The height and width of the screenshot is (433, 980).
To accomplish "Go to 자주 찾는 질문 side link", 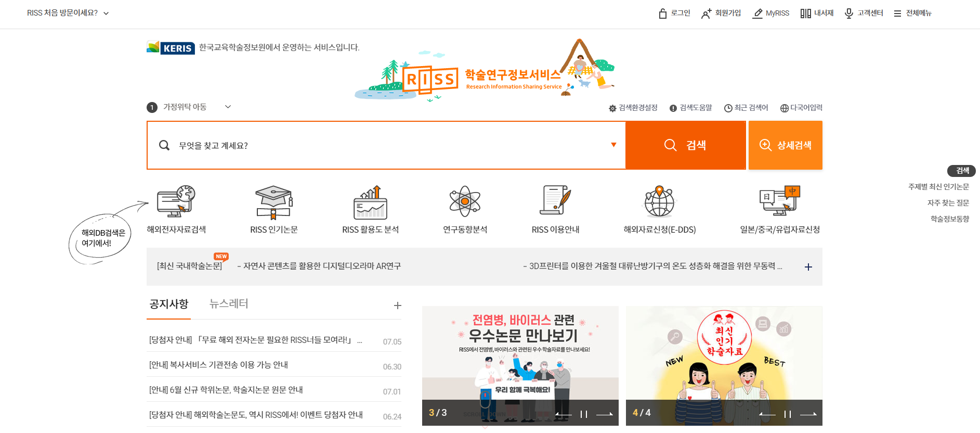I will (948, 203).
